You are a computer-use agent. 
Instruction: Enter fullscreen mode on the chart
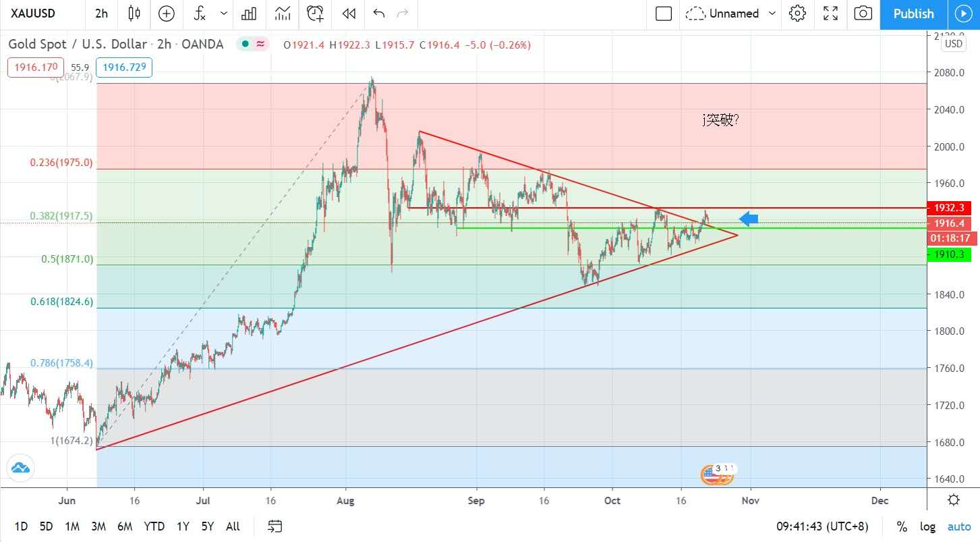831,13
